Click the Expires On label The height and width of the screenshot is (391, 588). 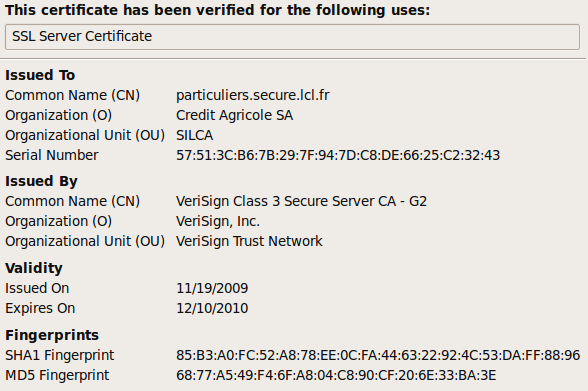[40, 308]
